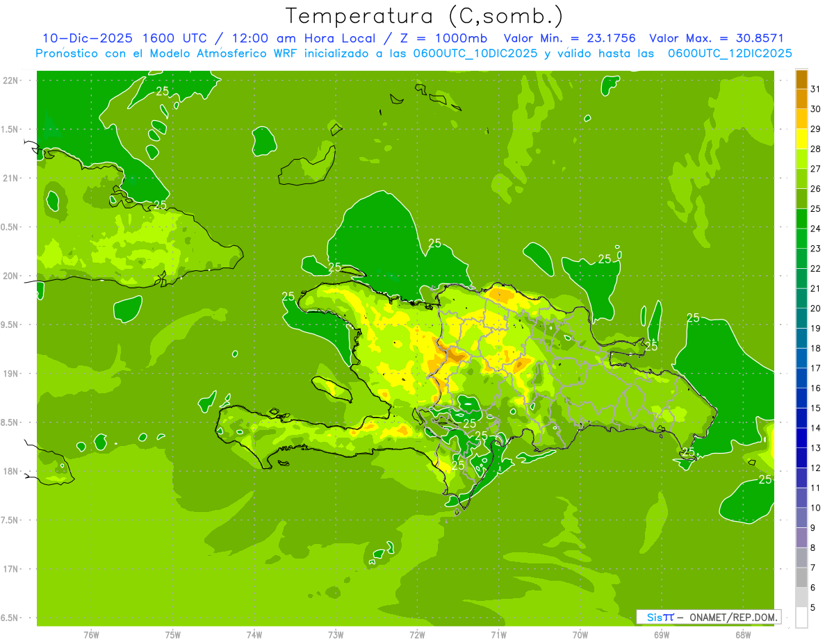Click the '71W' longitude label
Screen dimensions: 834x644
click(498, 634)
